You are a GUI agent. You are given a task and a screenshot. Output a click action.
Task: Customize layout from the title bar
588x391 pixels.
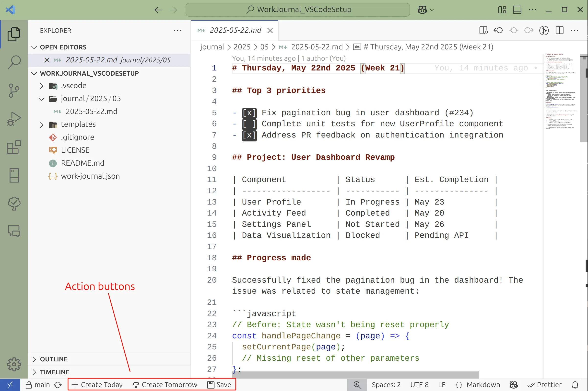(502, 10)
